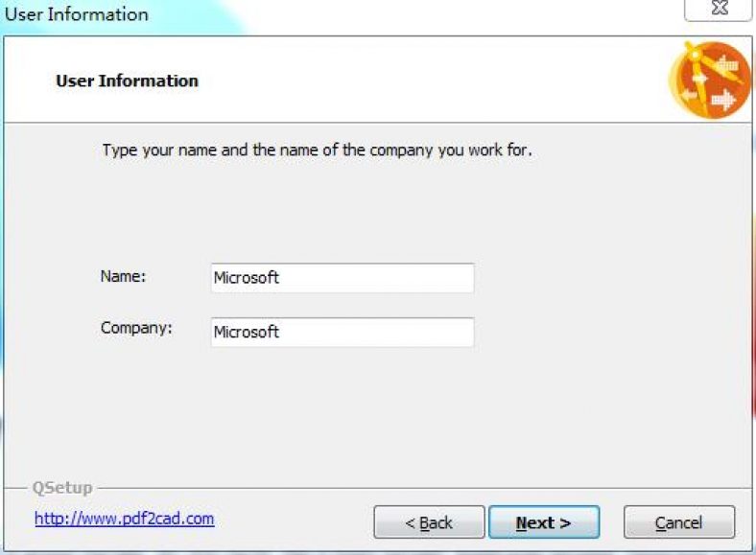Image resolution: width=756 pixels, height=555 pixels.
Task: Click the word Microsoft in the Name field
Action: point(247,278)
